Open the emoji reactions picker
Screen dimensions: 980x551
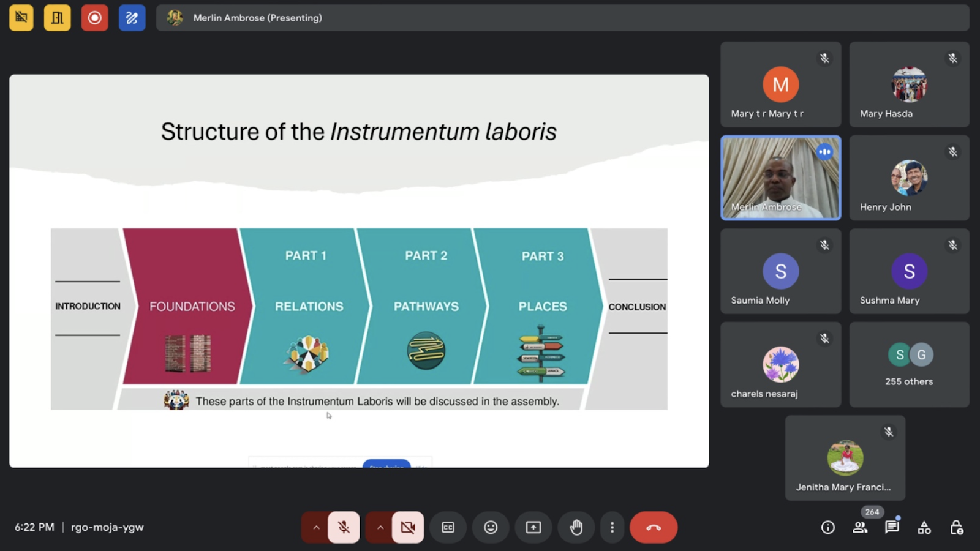491,527
